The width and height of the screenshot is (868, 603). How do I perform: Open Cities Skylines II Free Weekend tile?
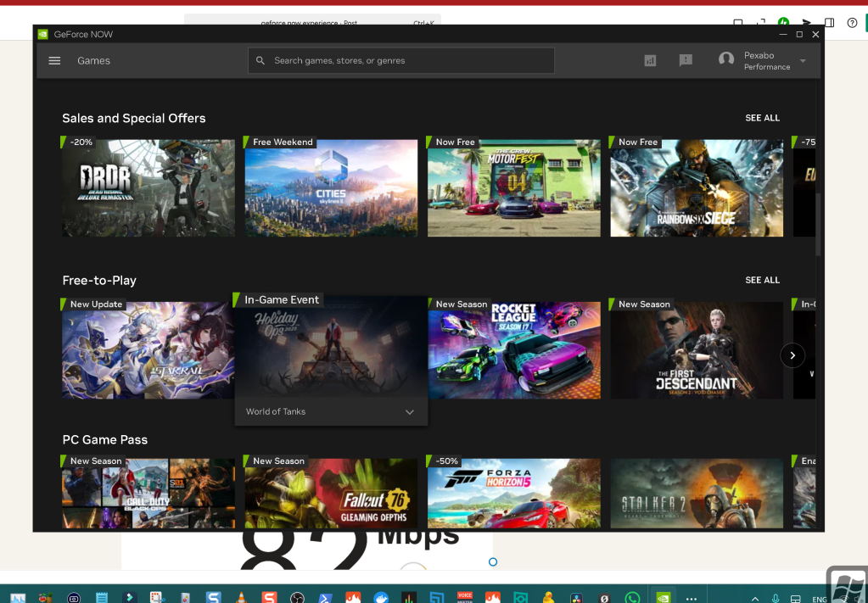(x=331, y=188)
